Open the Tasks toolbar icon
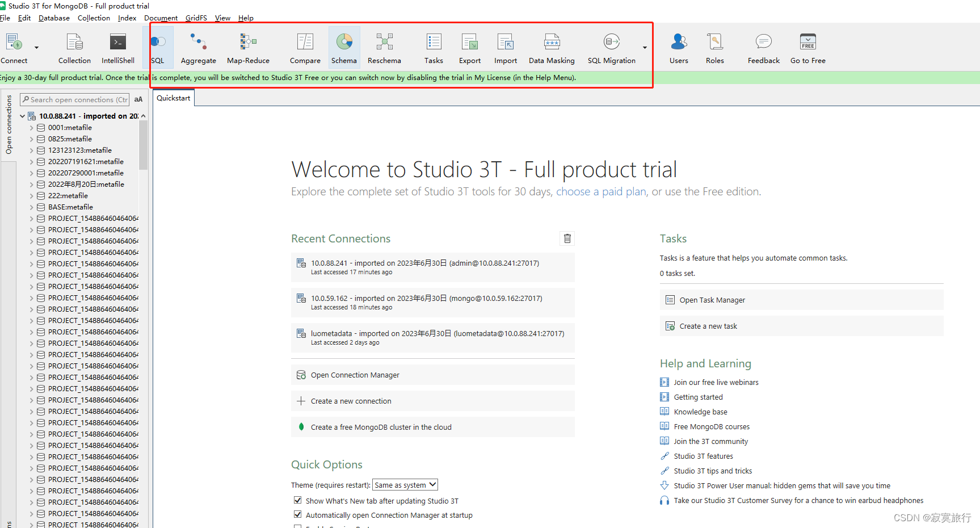Viewport: 980px width, 528px height. (x=434, y=48)
